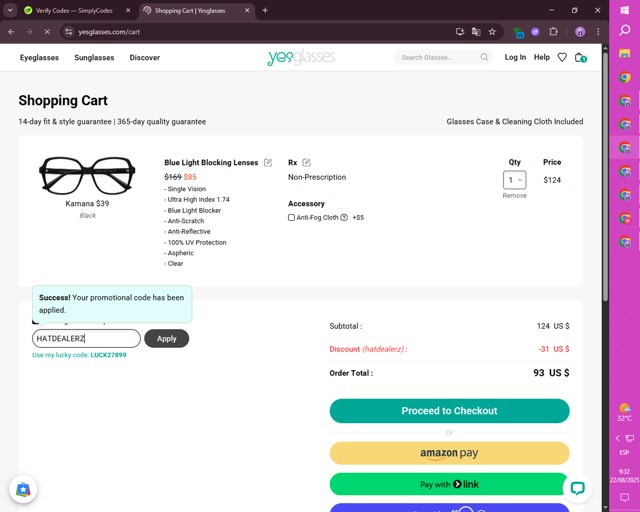
Task: Check the Anti-Fog Cloth accessory box
Action: [x=291, y=218]
